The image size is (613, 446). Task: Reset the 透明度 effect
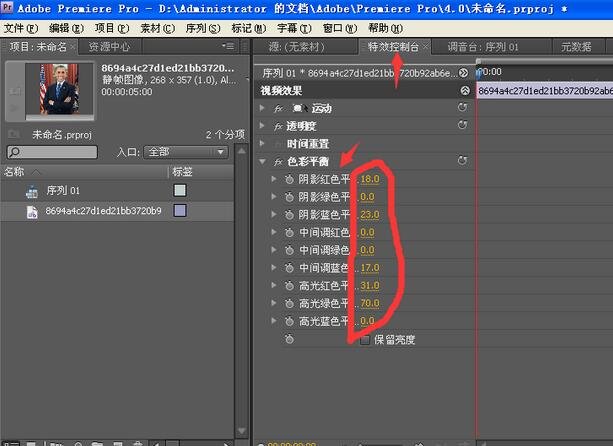(x=462, y=125)
